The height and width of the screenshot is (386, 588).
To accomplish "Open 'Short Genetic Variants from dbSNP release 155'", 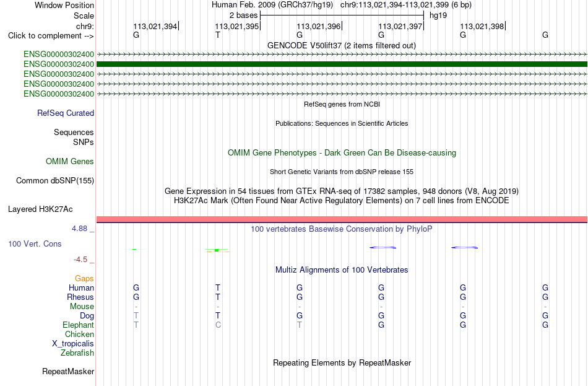I will 342,172.
